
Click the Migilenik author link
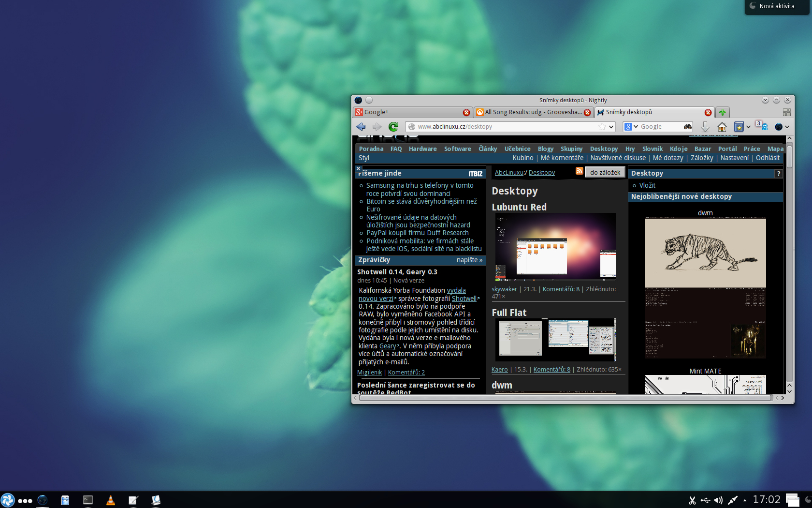pyautogui.click(x=369, y=373)
